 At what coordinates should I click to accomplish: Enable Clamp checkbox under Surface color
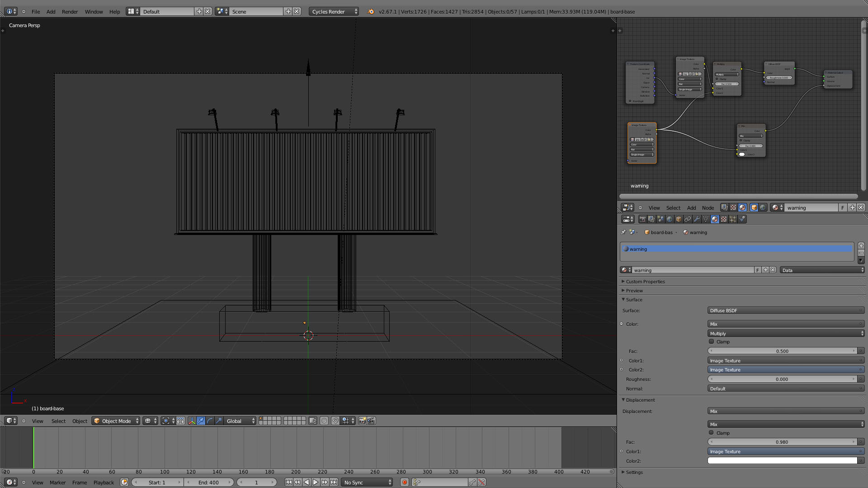(712, 342)
